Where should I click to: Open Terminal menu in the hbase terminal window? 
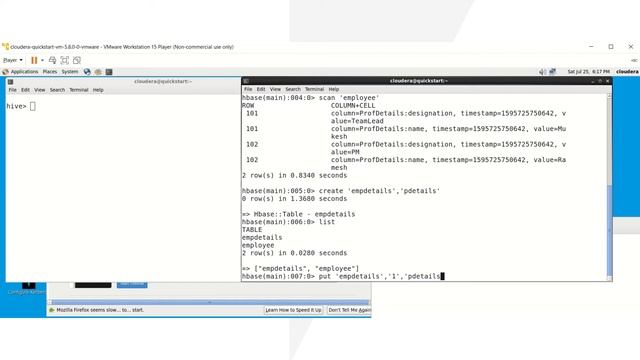[x=314, y=89]
